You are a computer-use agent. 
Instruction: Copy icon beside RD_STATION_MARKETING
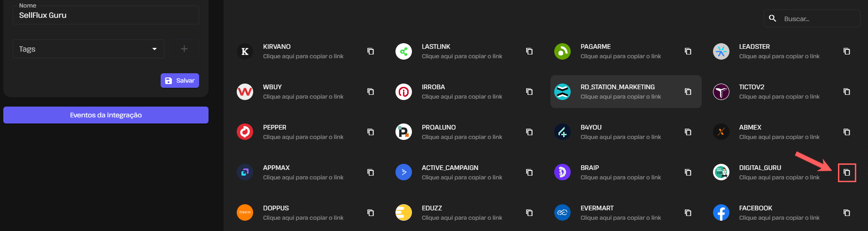tap(688, 92)
